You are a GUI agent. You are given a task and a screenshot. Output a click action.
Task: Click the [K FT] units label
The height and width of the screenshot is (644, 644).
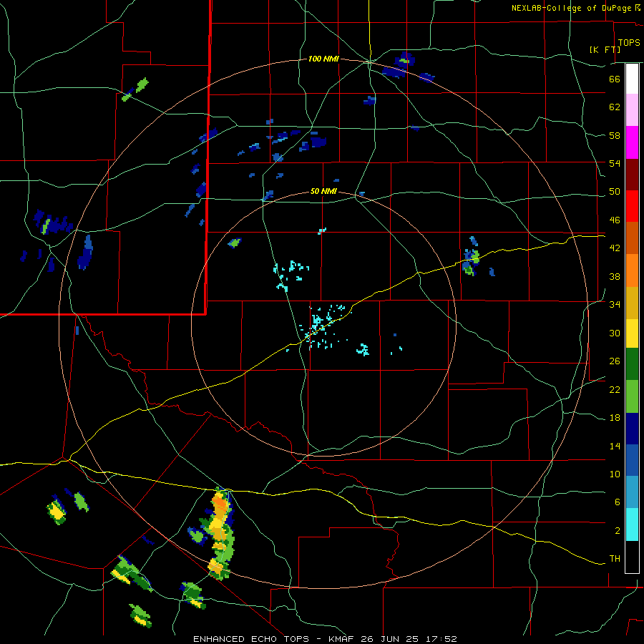(x=605, y=49)
